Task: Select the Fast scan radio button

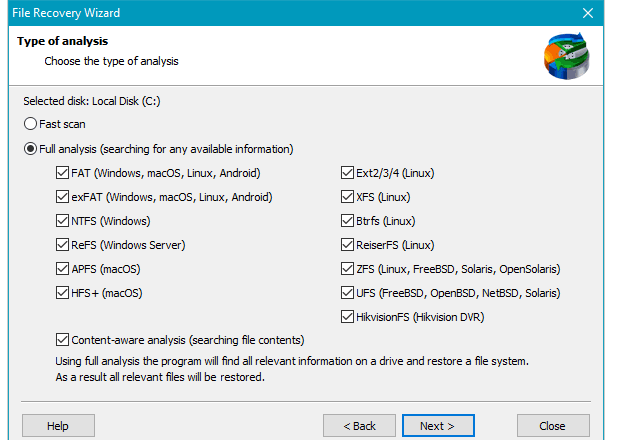Action: tap(30, 124)
